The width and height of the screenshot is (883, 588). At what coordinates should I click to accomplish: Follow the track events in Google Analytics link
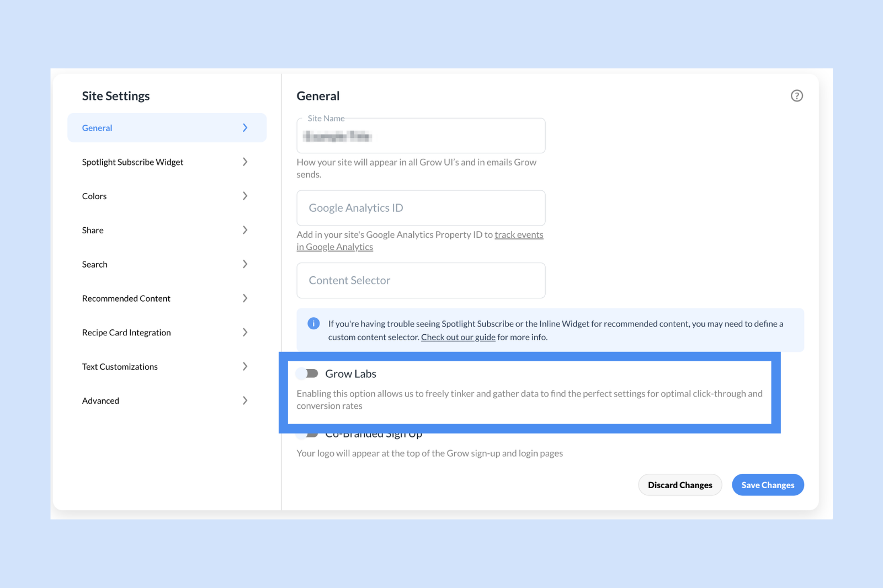pyautogui.click(x=519, y=235)
